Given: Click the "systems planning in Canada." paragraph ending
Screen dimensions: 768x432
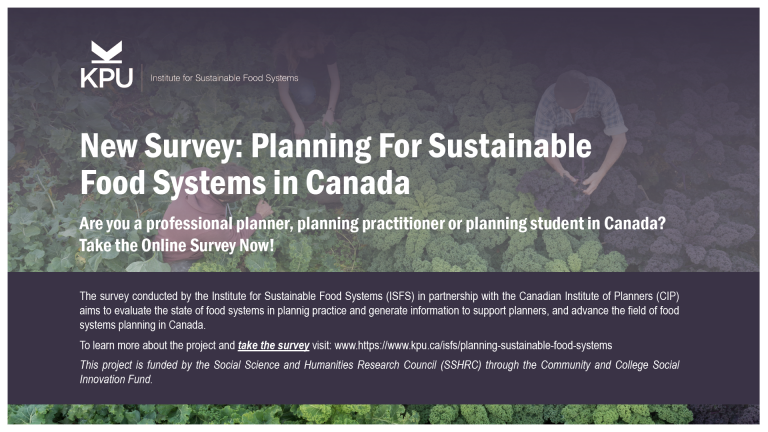Looking at the screenshot, I should point(142,326).
